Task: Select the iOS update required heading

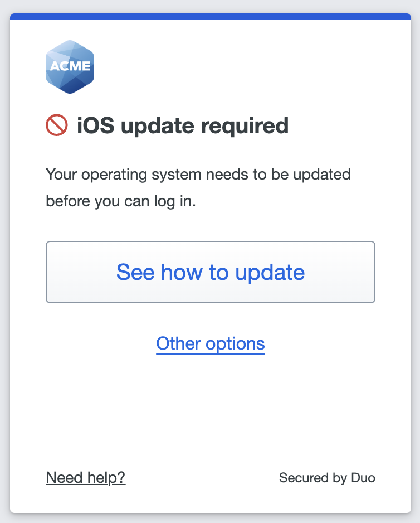Action: pos(183,125)
